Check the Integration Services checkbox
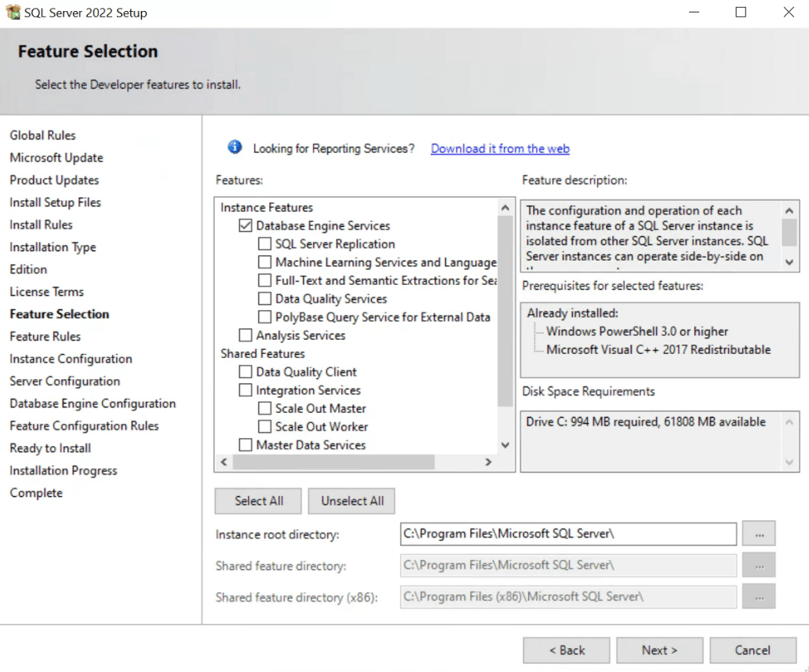The height and width of the screenshot is (672, 809). (246, 390)
